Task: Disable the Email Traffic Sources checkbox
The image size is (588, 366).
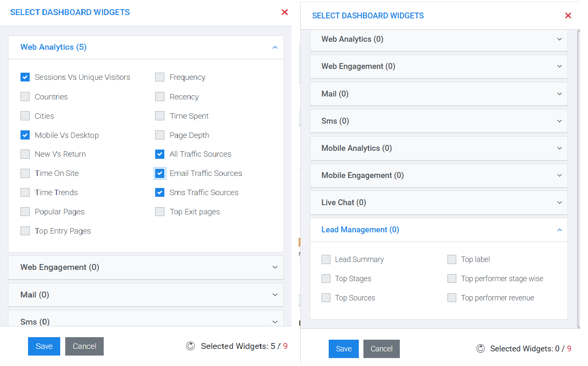Action: pyautogui.click(x=160, y=173)
